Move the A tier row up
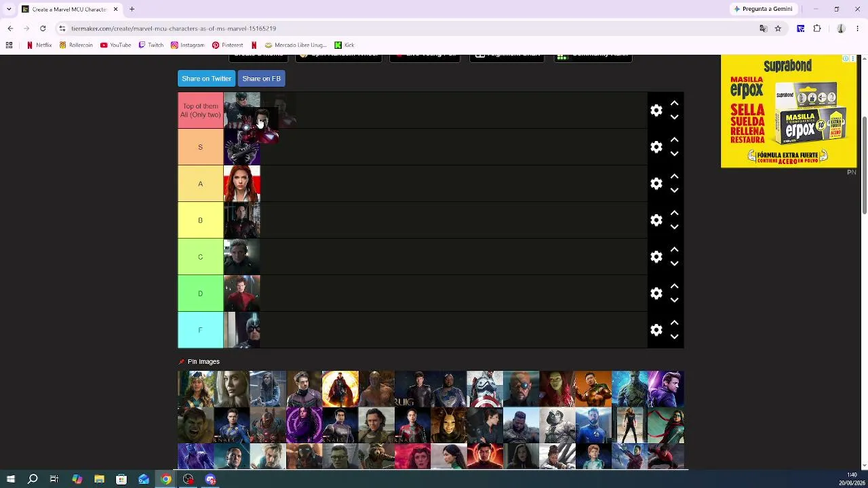The height and width of the screenshot is (488, 868). tap(674, 176)
